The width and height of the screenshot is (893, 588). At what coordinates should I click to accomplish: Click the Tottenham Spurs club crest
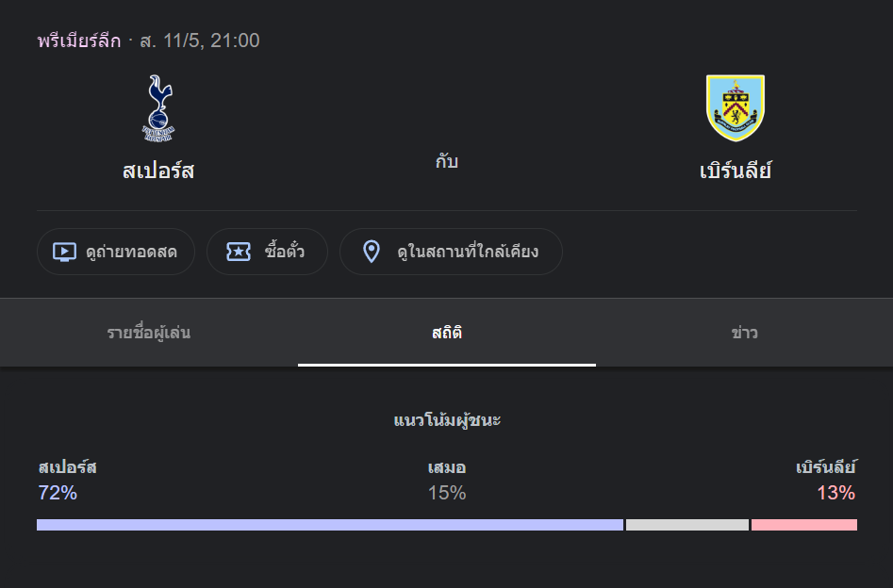158,108
